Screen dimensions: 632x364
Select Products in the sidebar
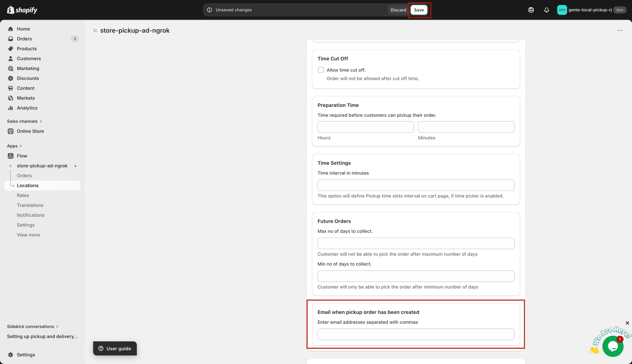[x=27, y=48]
